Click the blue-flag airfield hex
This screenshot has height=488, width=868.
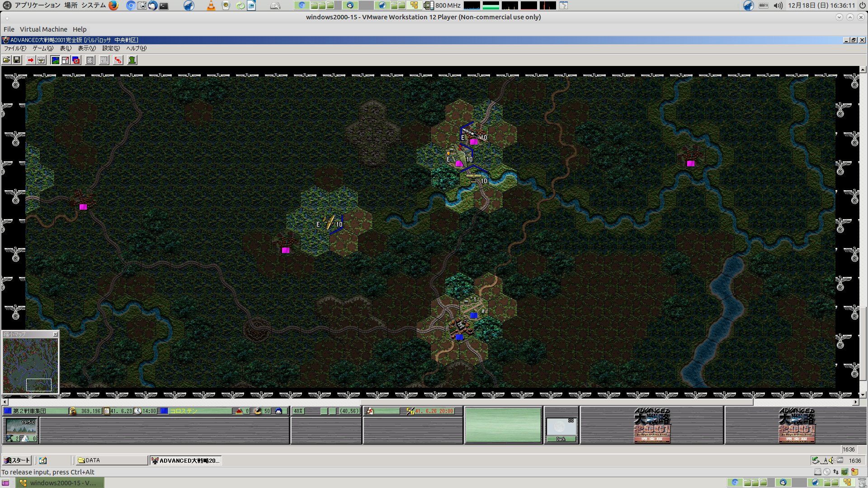(473, 310)
